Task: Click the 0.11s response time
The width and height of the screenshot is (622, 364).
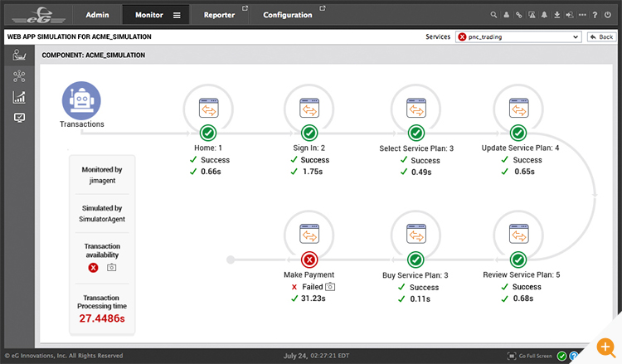Action: click(420, 299)
